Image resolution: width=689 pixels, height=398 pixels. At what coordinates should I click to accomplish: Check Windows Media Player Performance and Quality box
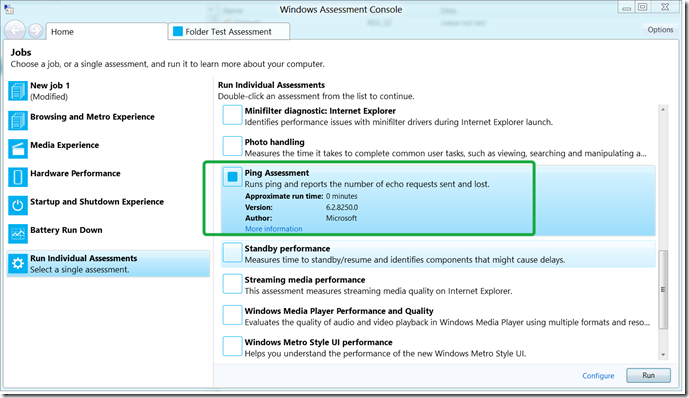232,315
